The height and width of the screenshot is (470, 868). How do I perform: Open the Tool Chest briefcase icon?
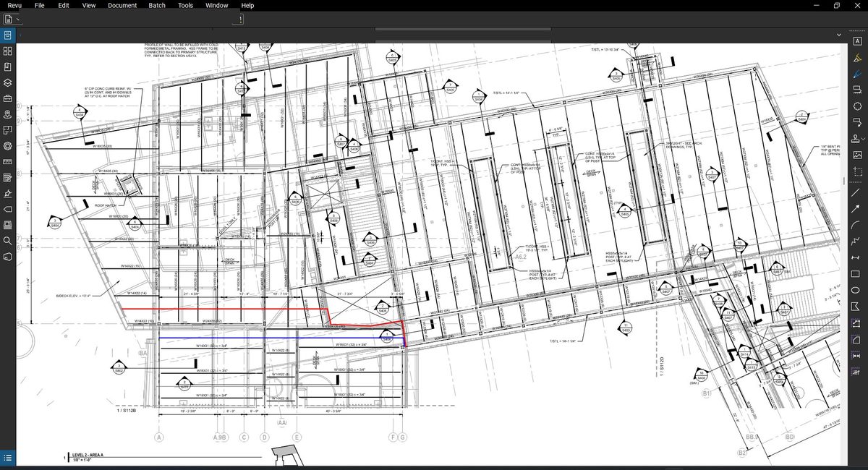coord(8,98)
